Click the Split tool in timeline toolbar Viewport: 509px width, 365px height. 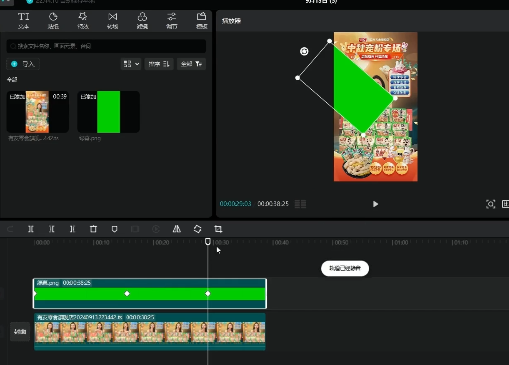coord(31,229)
